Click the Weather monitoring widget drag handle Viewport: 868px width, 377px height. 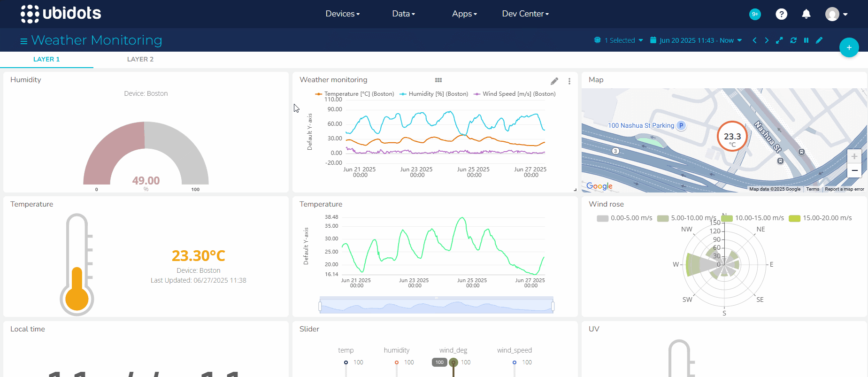click(438, 80)
